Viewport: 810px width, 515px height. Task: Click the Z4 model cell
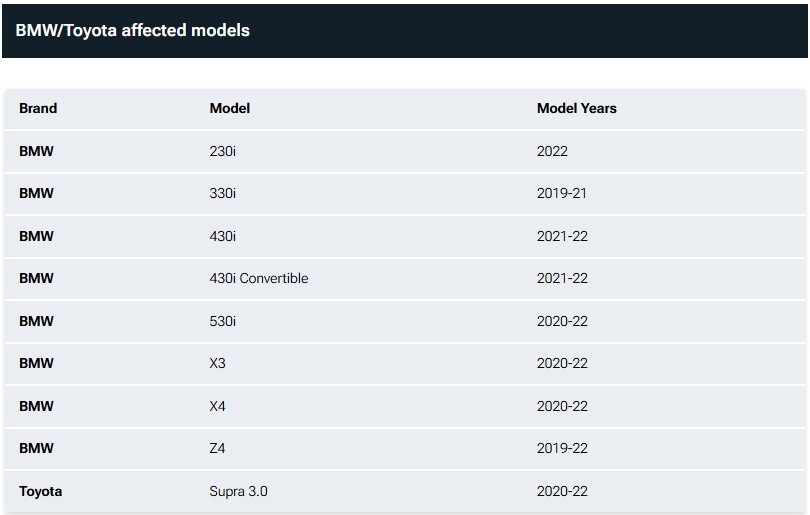tap(217, 448)
